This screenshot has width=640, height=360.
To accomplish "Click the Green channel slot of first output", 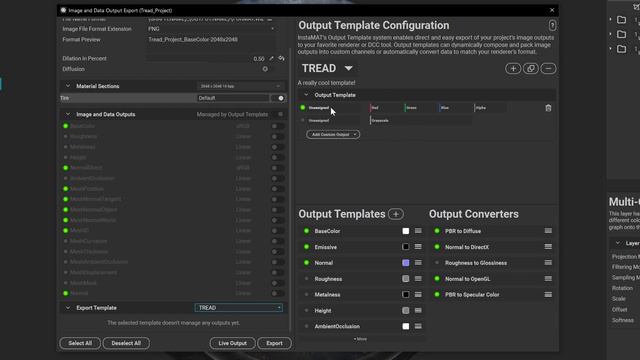I will tap(421, 108).
